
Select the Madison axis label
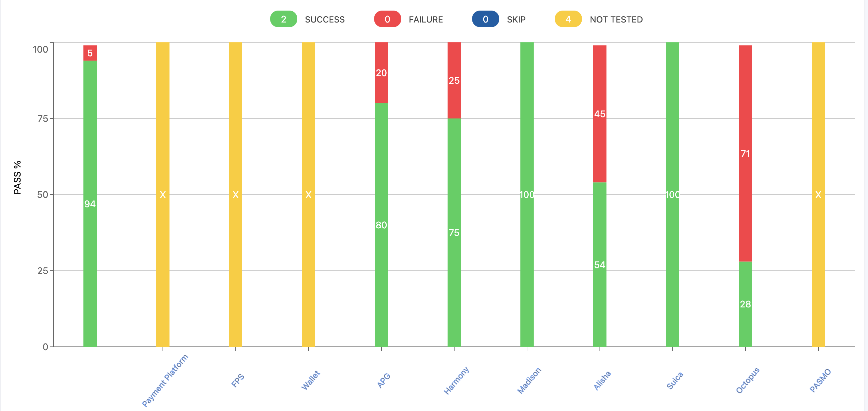coord(529,380)
